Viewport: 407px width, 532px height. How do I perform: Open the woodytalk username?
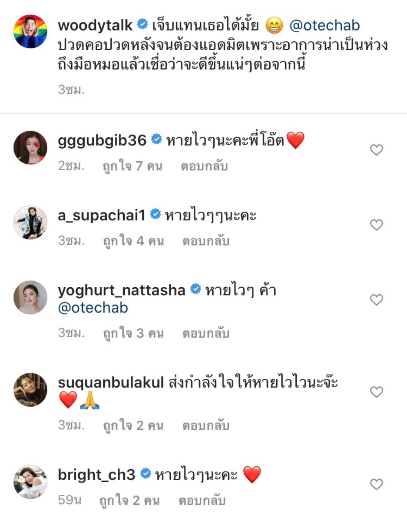[95, 25]
